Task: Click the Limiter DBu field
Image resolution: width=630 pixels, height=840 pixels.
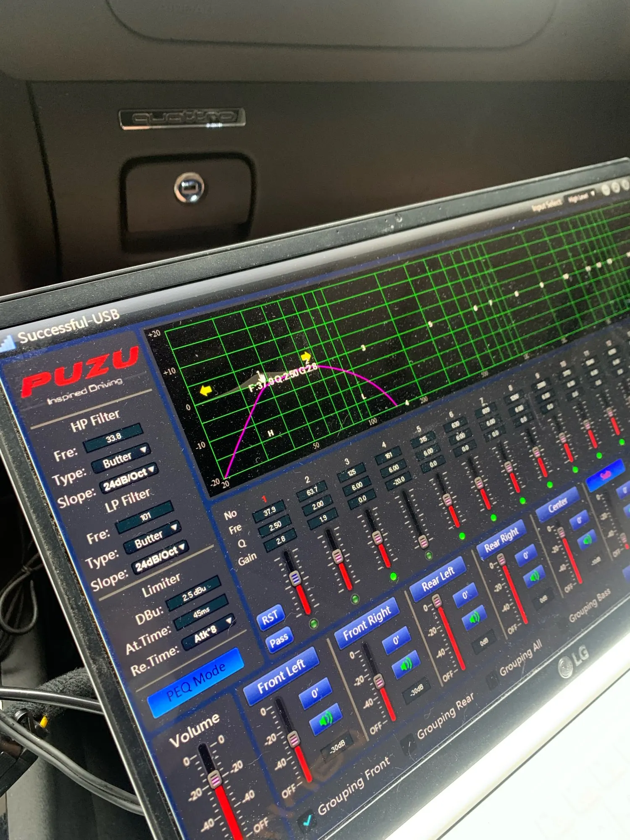Action: (193, 593)
